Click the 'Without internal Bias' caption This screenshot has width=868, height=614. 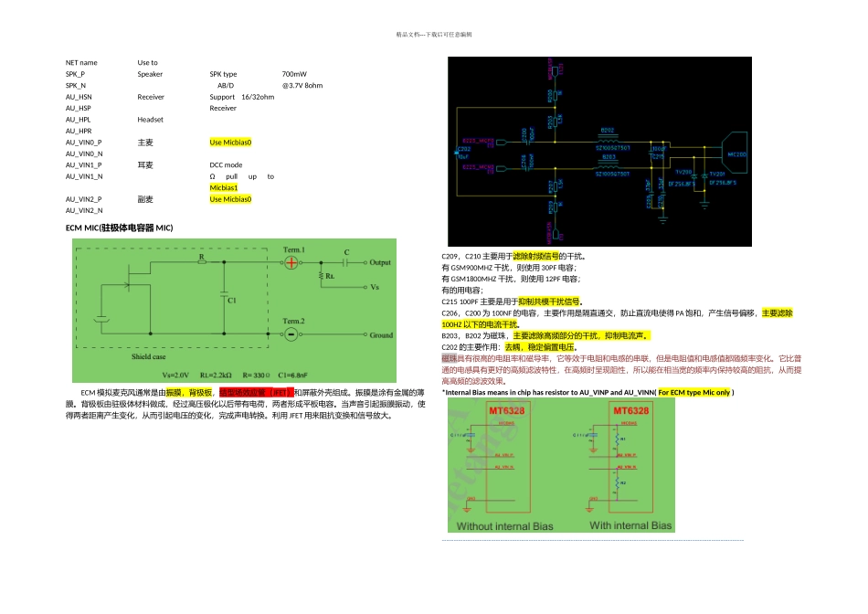505,526
